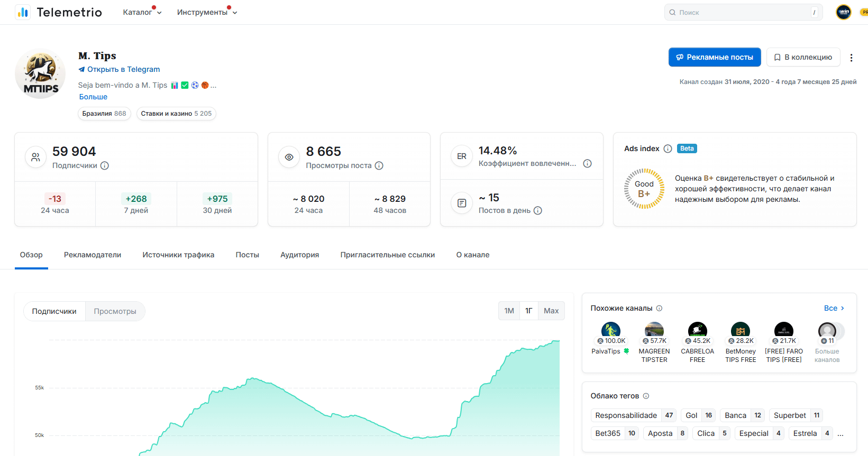Screen dimensions: 868x456
Task: Open the three-dot more options menu
Action: tap(851, 58)
